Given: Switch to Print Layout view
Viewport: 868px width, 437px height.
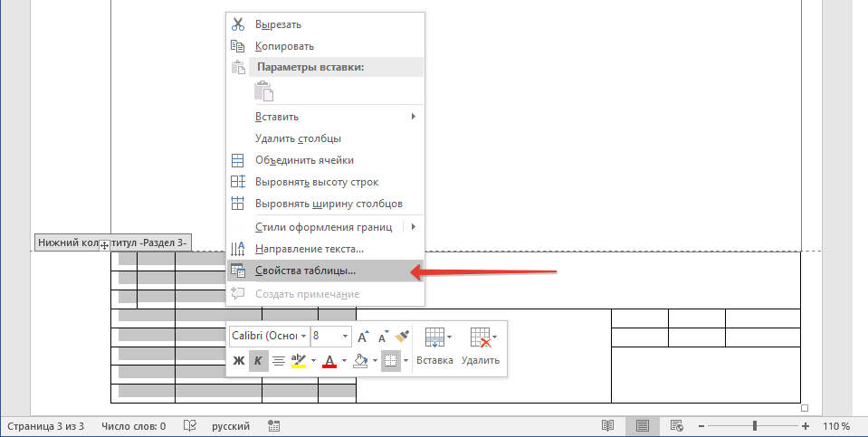Looking at the screenshot, I should point(642,426).
